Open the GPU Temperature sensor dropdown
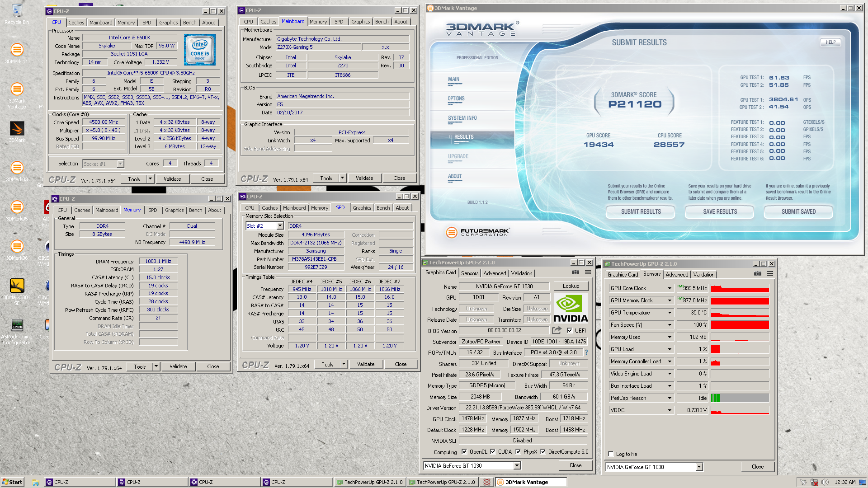The image size is (868, 488). [670, 312]
